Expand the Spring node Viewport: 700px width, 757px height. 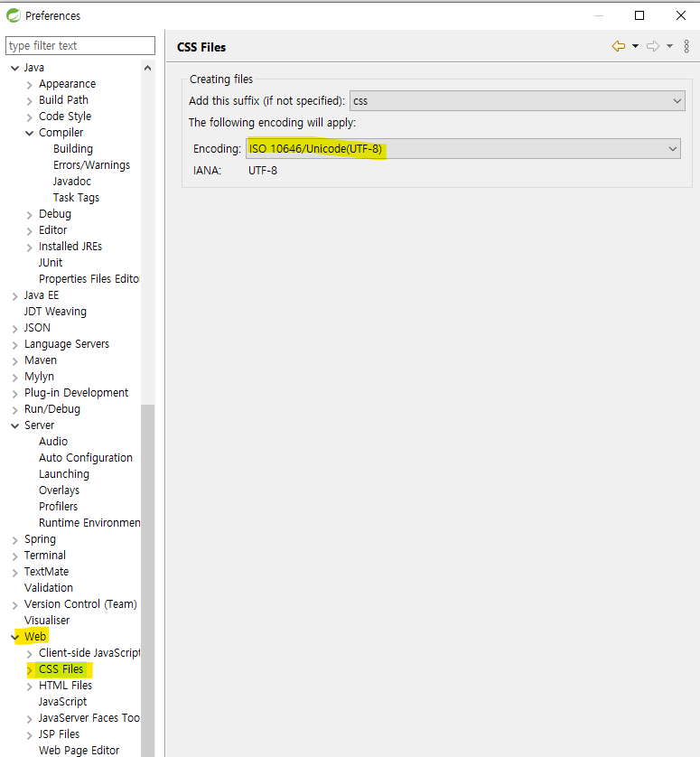15,540
